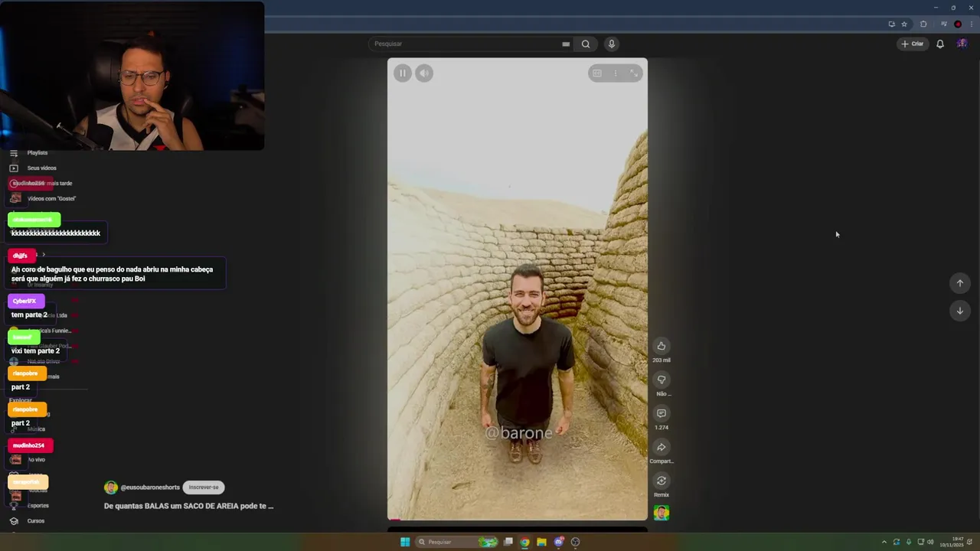Image resolution: width=980 pixels, height=551 pixels.
Task: Like the Short with 203 mil likes
Action: [661, 346]
